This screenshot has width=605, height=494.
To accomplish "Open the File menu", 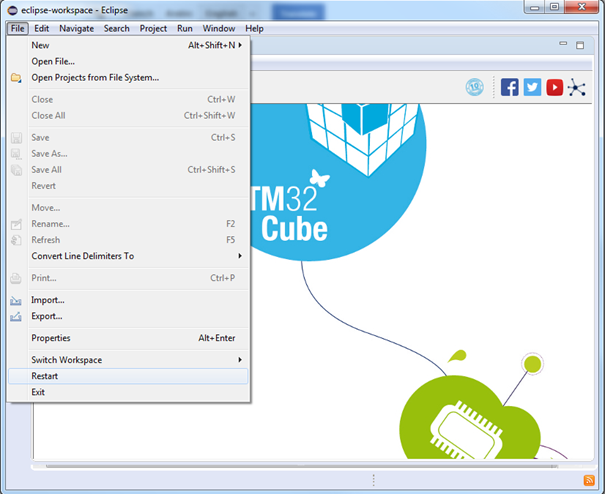I will click(17, 29).
